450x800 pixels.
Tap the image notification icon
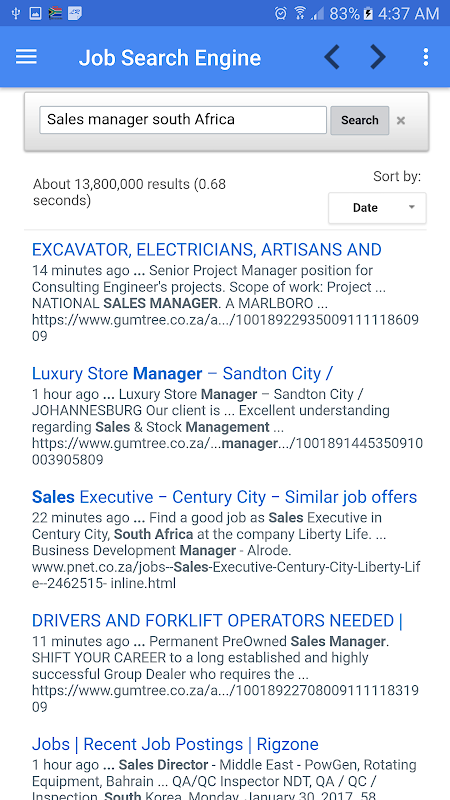[x=35, y=13]
